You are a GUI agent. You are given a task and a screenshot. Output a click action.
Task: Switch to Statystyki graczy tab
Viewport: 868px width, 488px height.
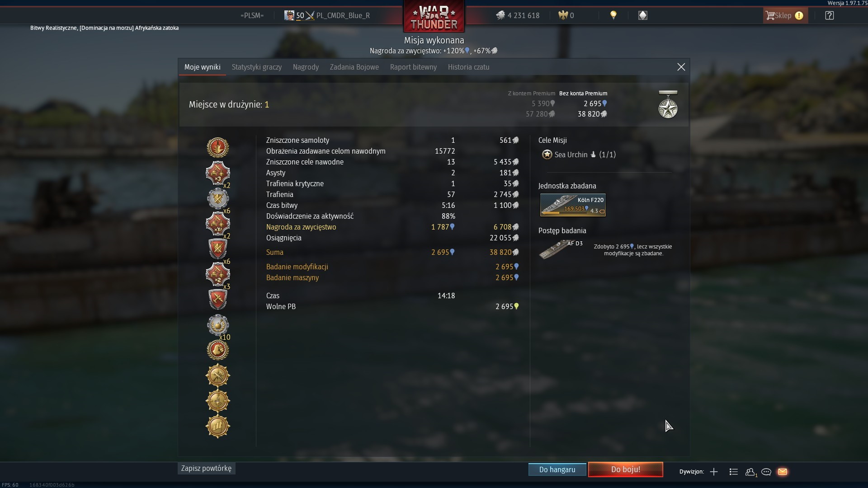(257, 67)
